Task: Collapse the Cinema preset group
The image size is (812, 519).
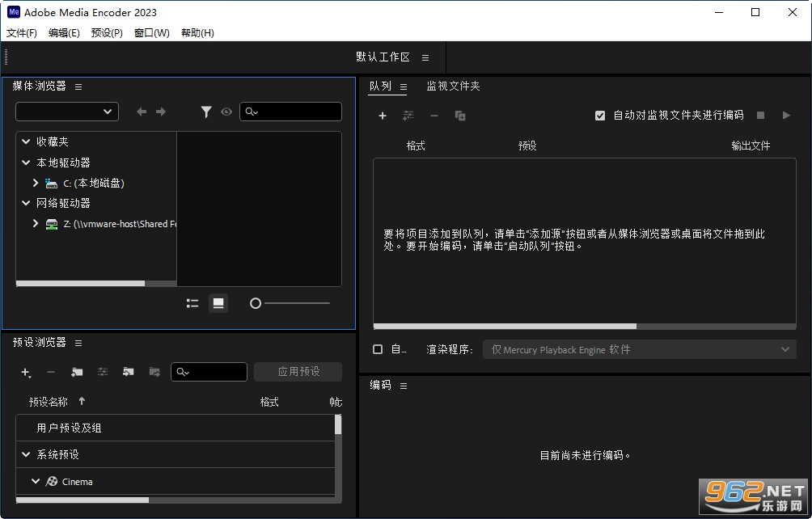Action: click(x=36, y=481)
